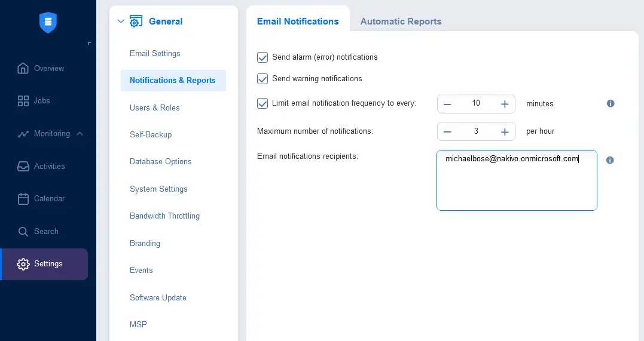644x341 pixels.
Task: Click info icon beside recipients field
Action: click(610, 160)
